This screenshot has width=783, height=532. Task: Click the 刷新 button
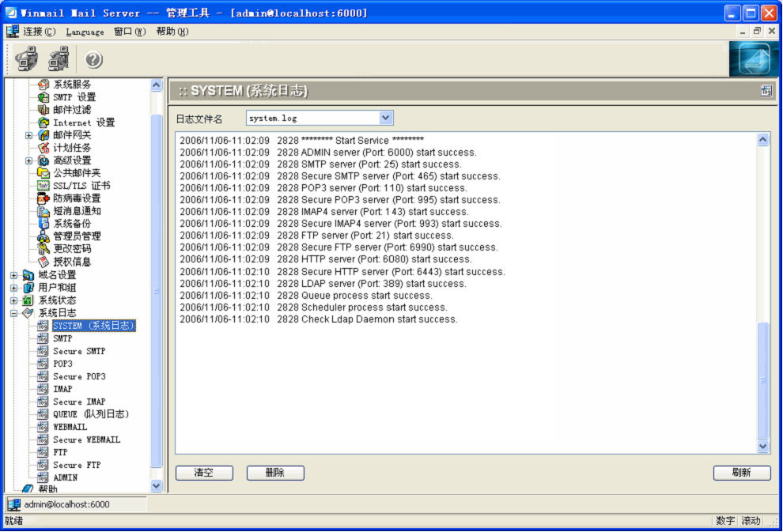[742, 473]
